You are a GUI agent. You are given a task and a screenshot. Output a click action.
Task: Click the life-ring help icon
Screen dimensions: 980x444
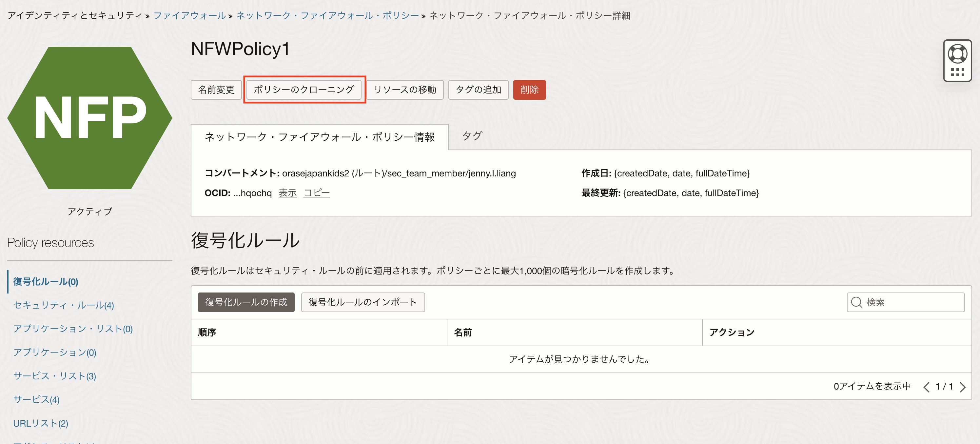[957, 53]
